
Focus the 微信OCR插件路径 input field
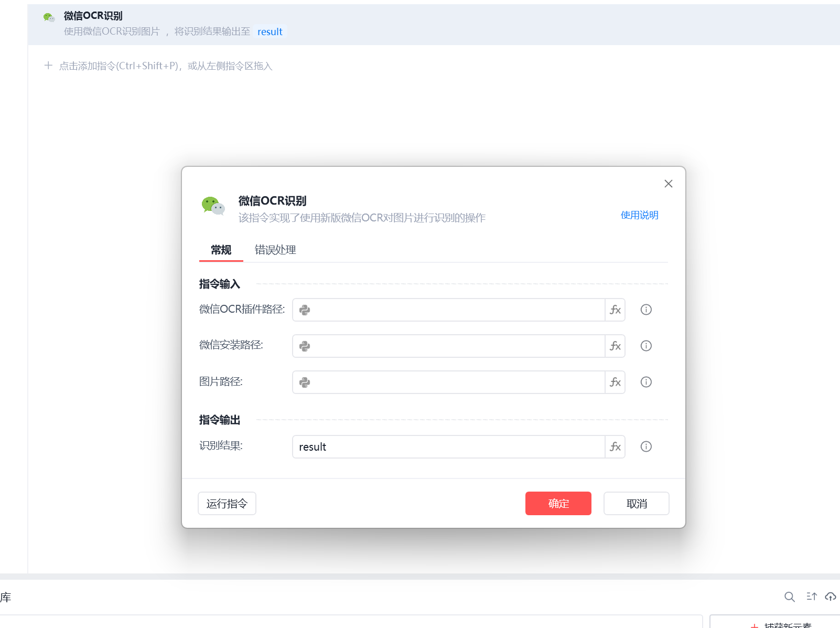(x=449, y=310)
